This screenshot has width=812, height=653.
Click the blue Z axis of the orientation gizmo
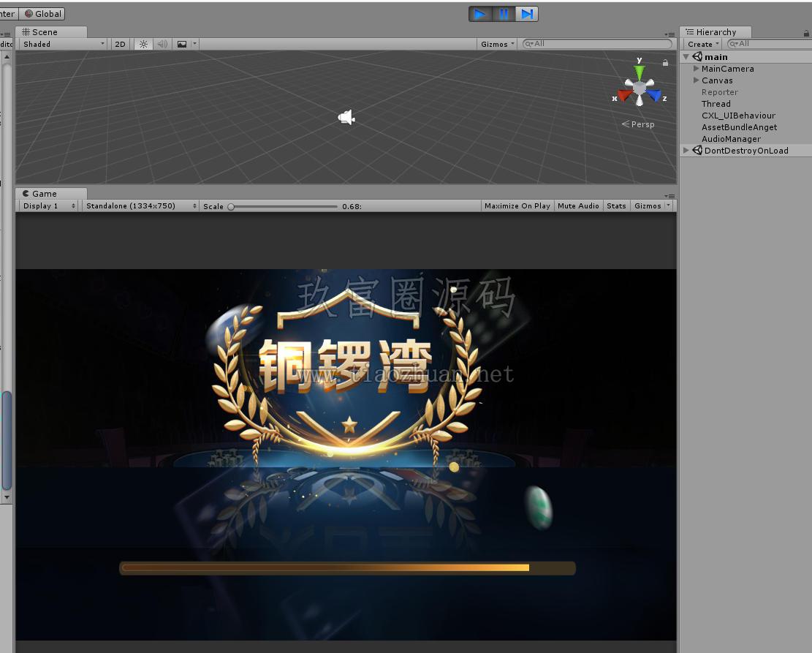pos(655,95)
